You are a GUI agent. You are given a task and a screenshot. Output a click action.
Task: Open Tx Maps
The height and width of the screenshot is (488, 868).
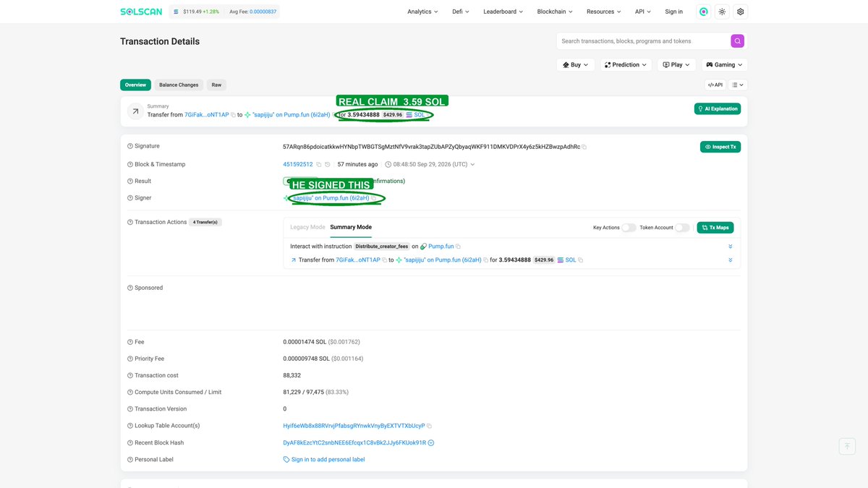pyautogui.click(x=715, y=228)
